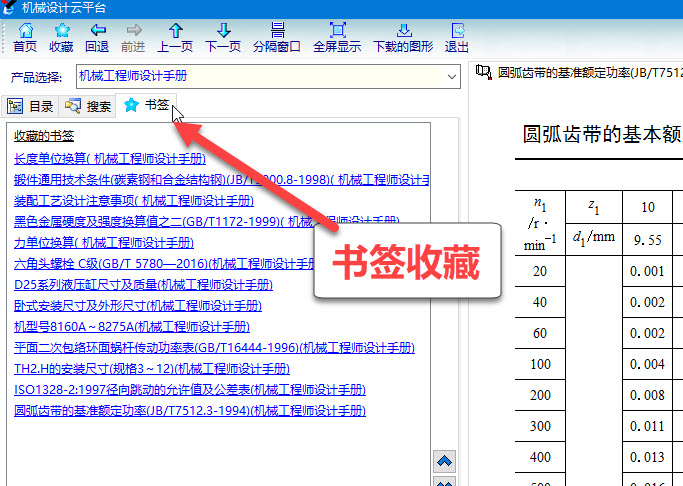Viewport: 683px width, 486px height.
Task: Click the double up-arrow scroll button
Action: point(445,461)
